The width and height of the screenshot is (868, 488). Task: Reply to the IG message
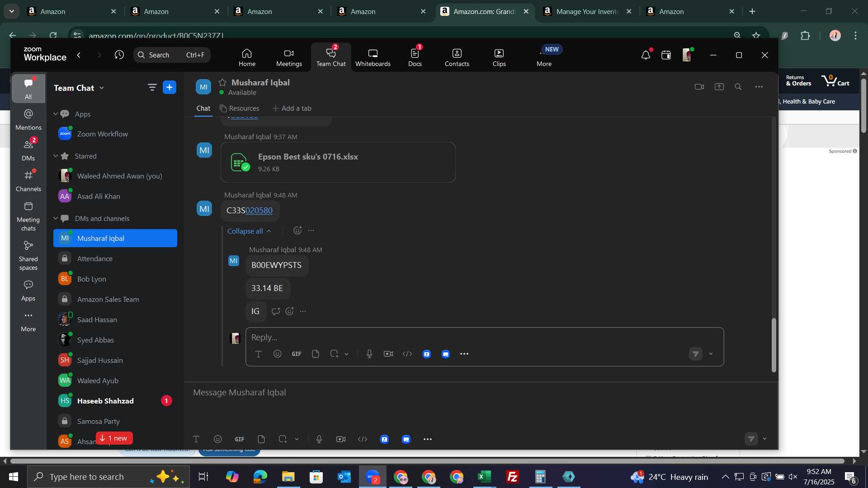click(276, 311)
